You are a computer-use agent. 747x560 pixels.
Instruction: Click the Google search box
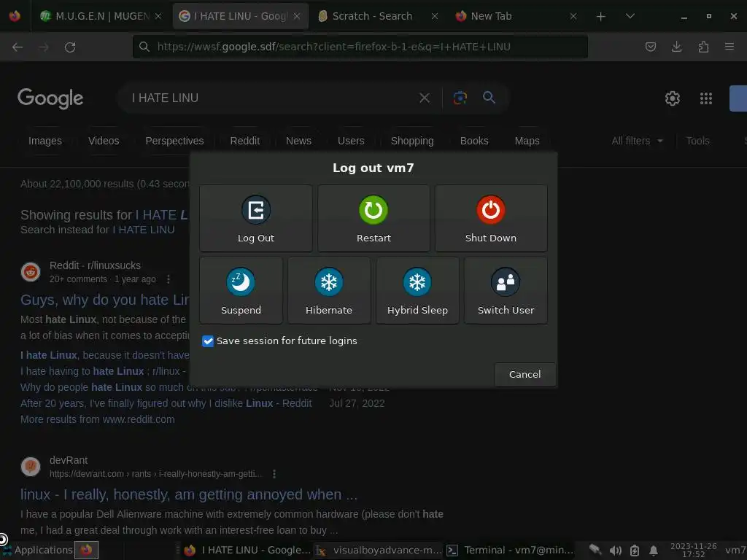pyautogui.click(x=271, y=98)
